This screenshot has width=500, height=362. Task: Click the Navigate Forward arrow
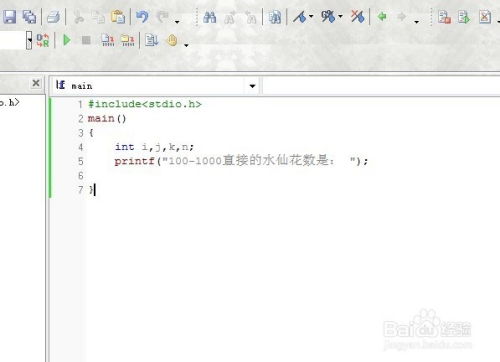[402, 16]
